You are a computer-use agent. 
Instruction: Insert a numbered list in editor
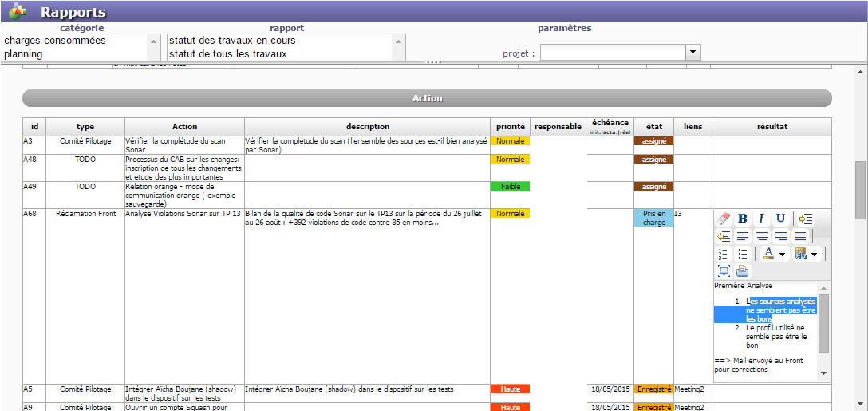coord(724,254)
